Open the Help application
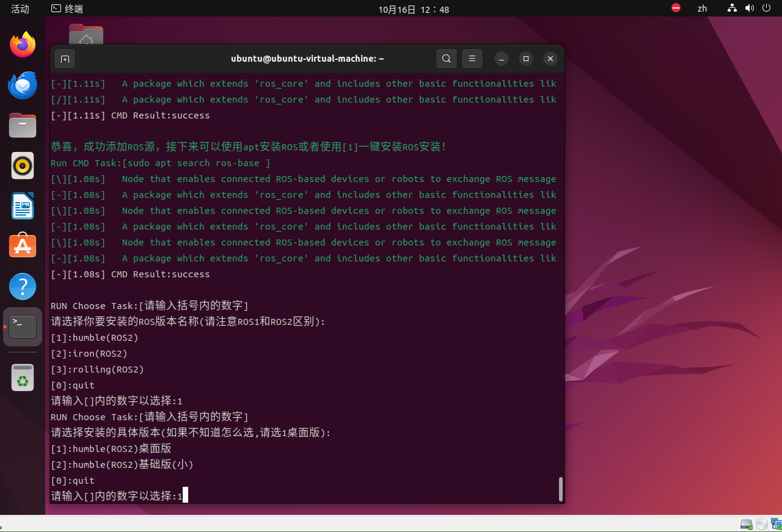 pyautogui.click(x=22, y=286)
